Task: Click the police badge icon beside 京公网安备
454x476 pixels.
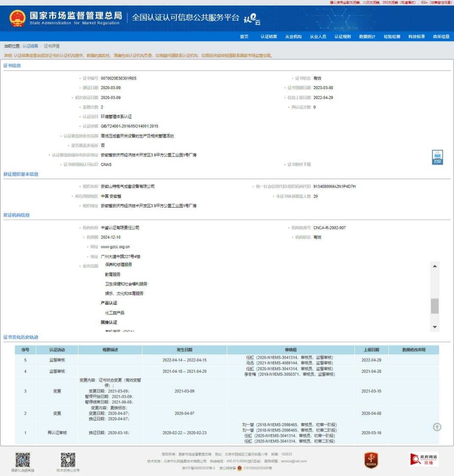Action: click(x=240, y=468)
